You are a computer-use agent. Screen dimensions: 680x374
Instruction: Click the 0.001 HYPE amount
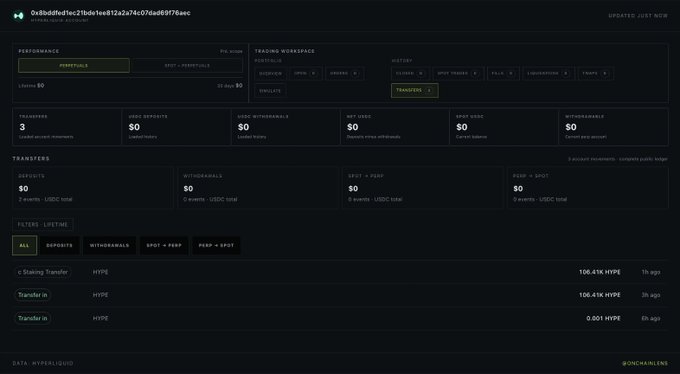click(603, 318)
